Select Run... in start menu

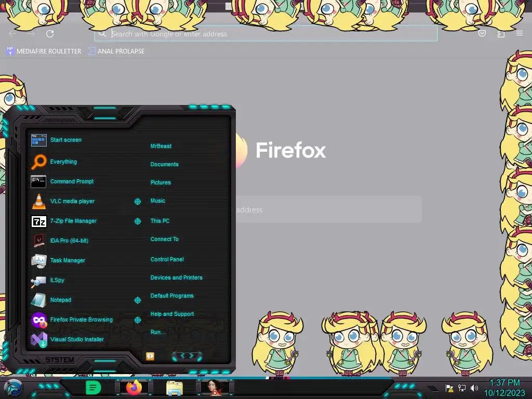[158, 332]
